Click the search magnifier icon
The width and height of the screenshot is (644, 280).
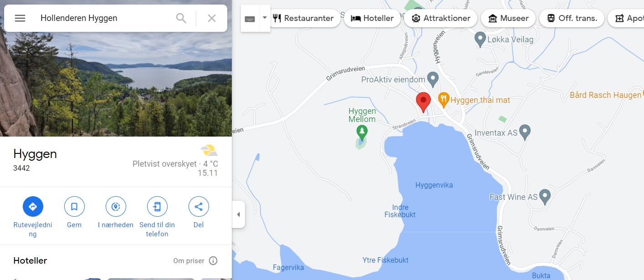(x=181, y=18)
